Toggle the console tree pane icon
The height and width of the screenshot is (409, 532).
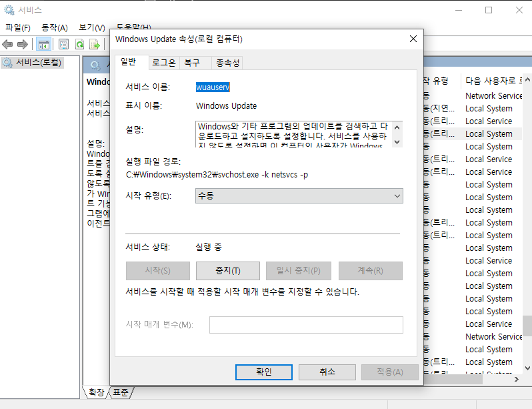(x=44, y=45)
